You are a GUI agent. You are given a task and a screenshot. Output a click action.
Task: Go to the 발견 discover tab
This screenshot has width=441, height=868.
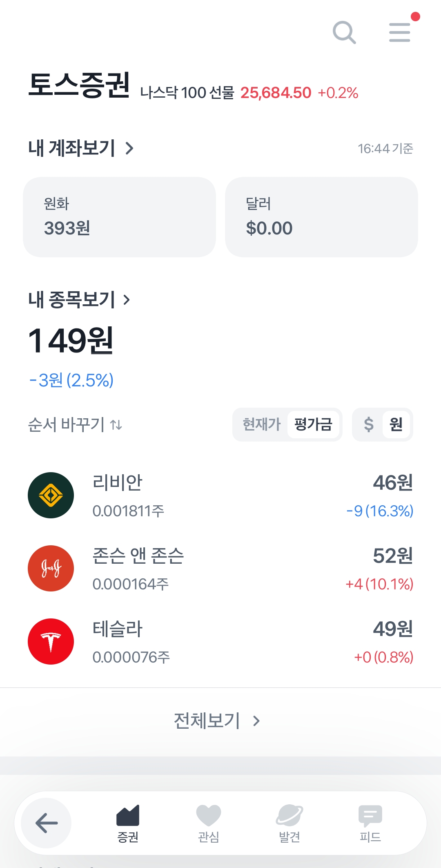click(289, 823)
